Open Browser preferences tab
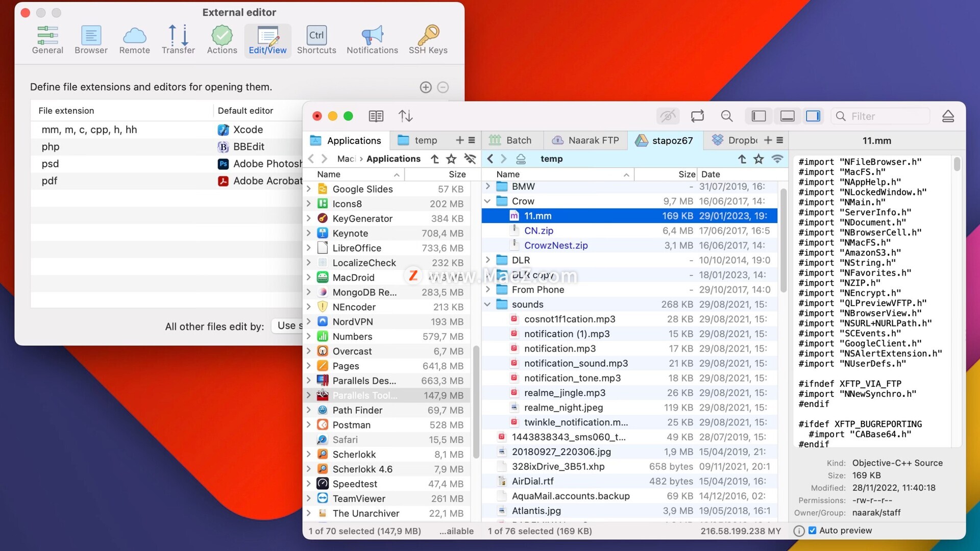Viewport: 980px width, 551px height. coord(91,40)
